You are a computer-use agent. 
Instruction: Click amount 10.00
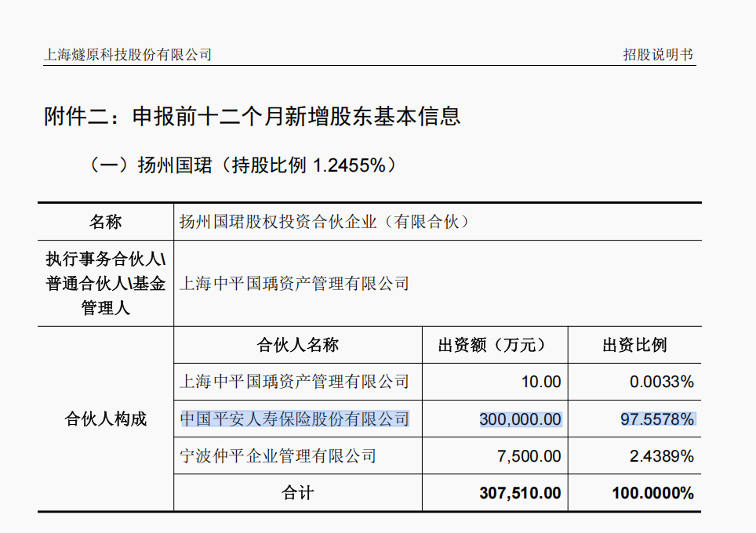(541, 382)
